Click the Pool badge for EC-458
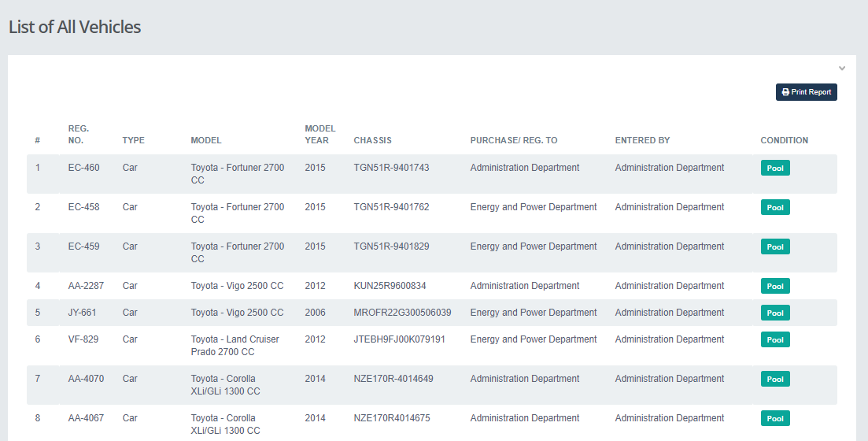Viewport: 868px width, 441px height. point(775,207)
